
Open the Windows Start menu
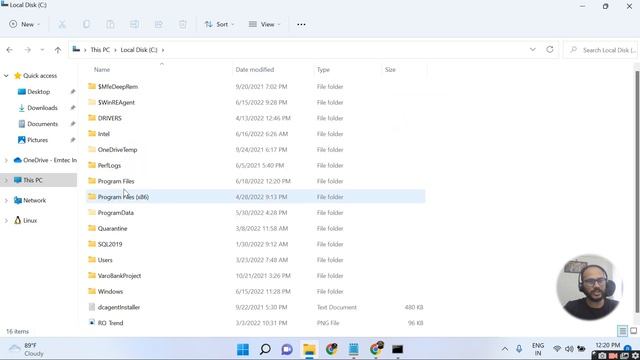243,349
